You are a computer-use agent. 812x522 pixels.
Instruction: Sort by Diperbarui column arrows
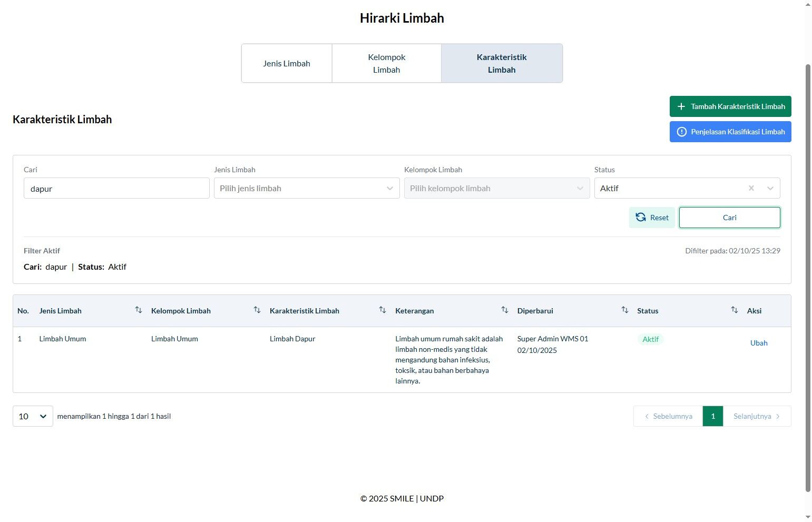[x=625, y=310]
